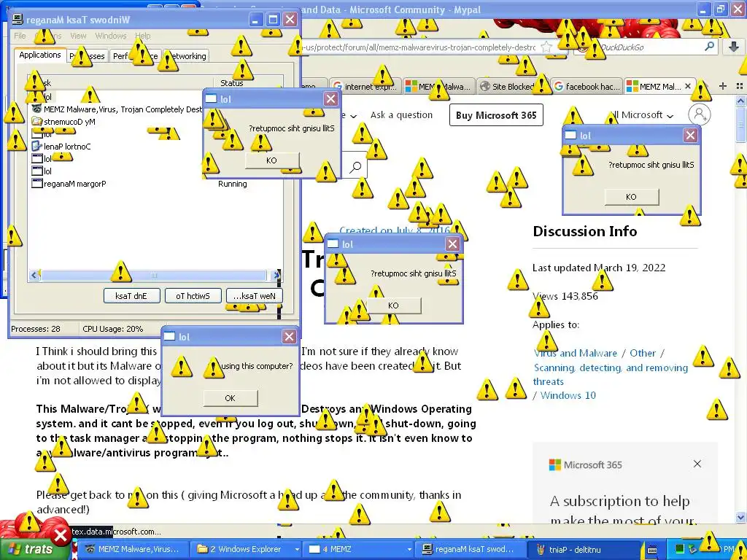Open Windows menu in Task Manager
747x560 pixels.
click(111, 36)
